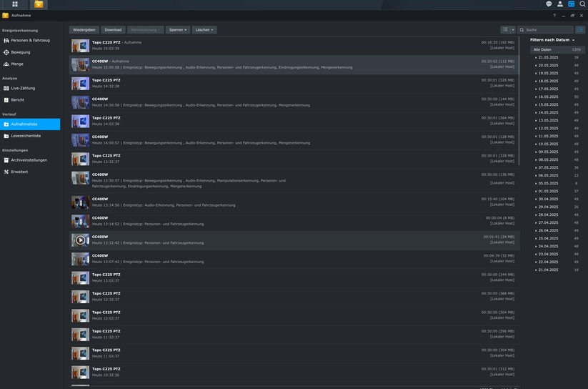Select Tapo C225 PTZ recording Heute 12:02:37
The width and height of the screenshot is (588, 389).
294,315
